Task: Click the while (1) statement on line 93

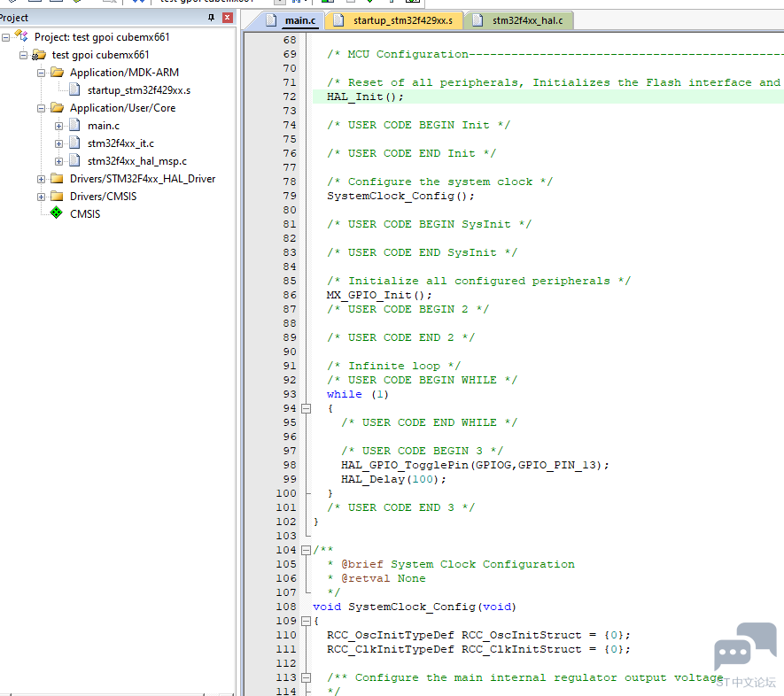Action: pyautogui.click(x=358, y=394)
